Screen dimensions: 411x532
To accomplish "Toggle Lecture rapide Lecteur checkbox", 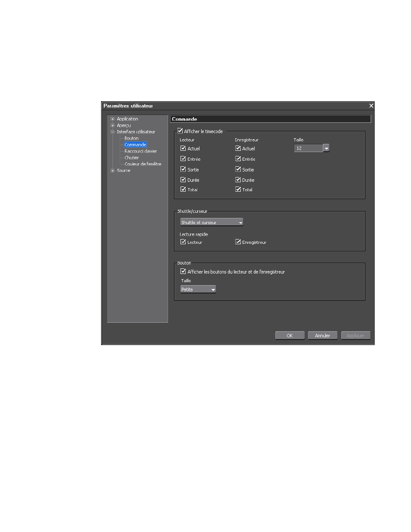I will click(x=183, y=242).
